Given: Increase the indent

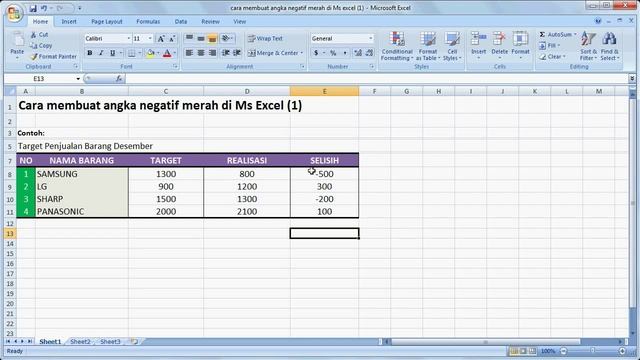Looking at the screenshot, I should (237, 53).
